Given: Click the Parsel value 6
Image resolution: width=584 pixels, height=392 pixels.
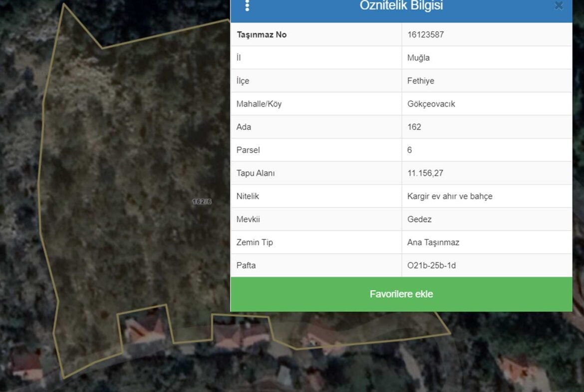Looking at the screenshot, I should (410, 150).
